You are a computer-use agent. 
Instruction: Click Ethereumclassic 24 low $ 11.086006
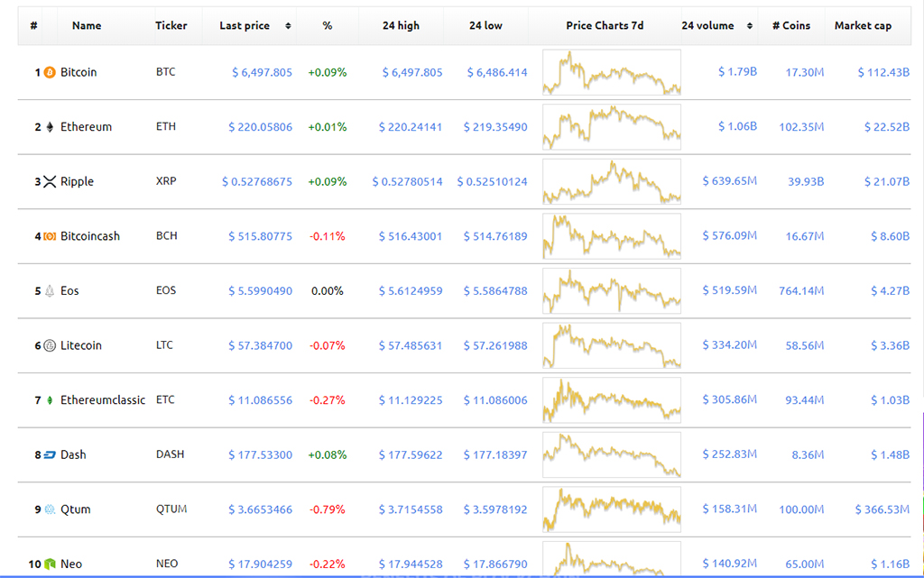pyautogui.click(x=495, y=400)
